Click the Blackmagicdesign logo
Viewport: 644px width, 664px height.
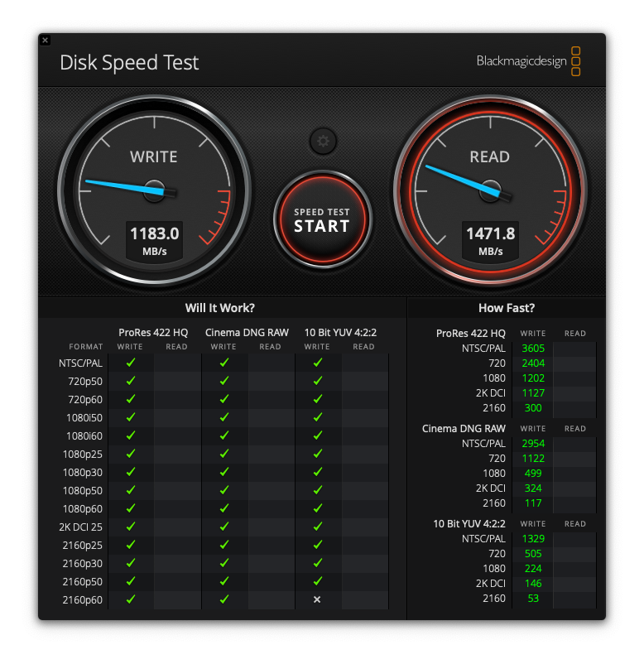coord(528,61)
